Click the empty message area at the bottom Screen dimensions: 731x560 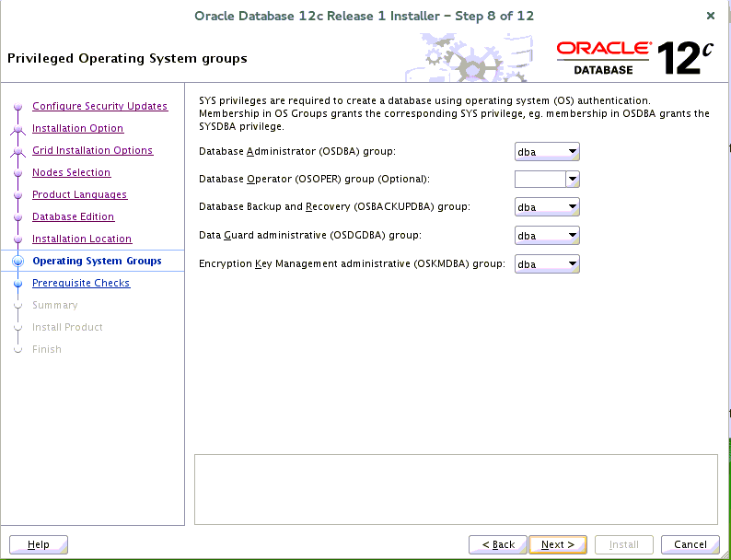click(x=456, y=490)
